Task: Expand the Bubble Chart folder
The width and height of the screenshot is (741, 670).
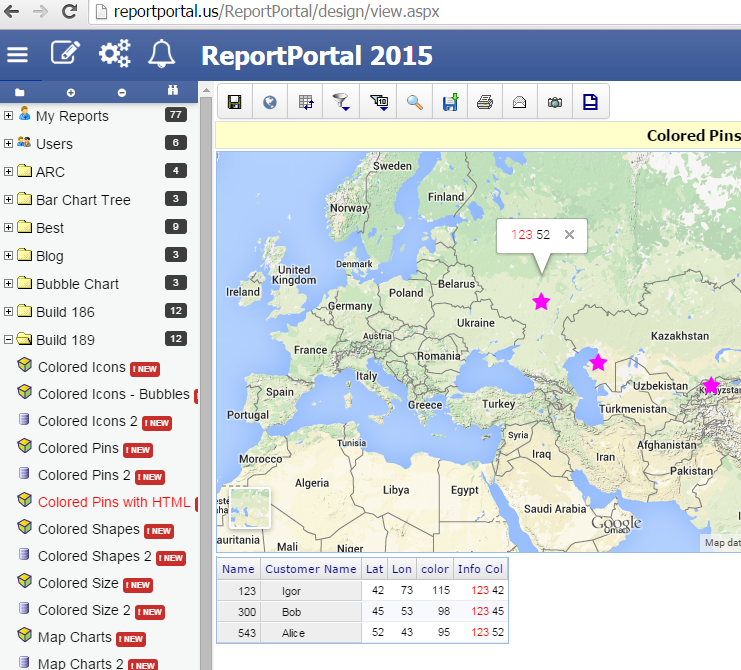Action: pyautogui.click(x=8, y=283)
